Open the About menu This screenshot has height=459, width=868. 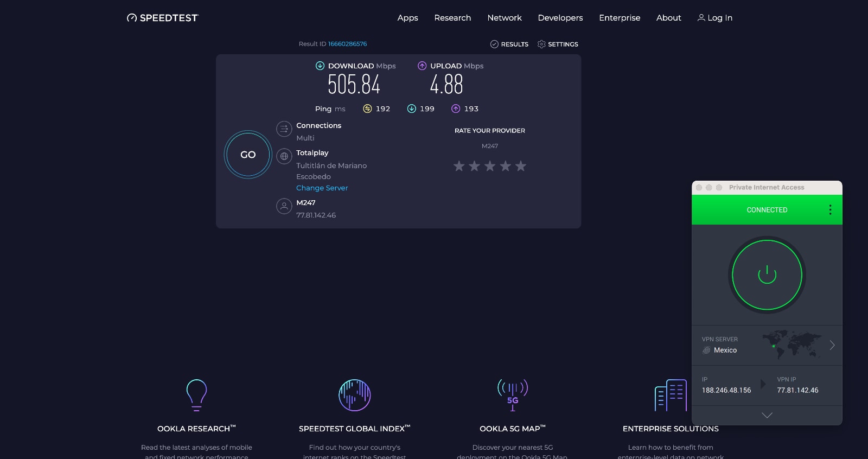click(669, 18)
